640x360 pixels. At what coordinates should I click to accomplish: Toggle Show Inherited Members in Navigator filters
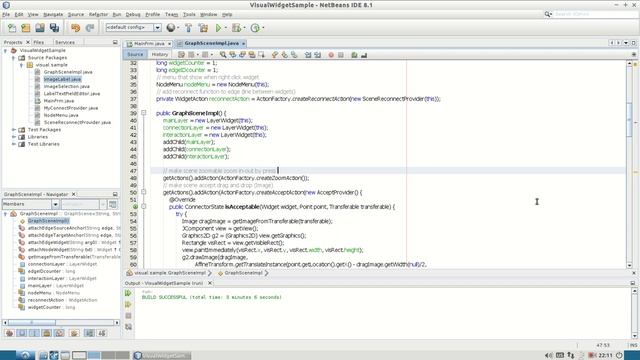coord(9,333)
